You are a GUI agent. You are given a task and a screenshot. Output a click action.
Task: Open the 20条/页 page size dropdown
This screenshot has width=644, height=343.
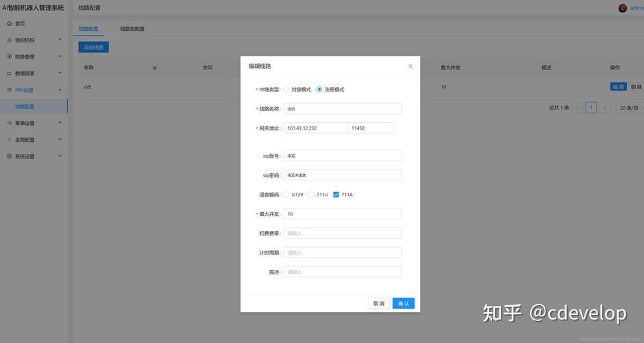(629, 108)
